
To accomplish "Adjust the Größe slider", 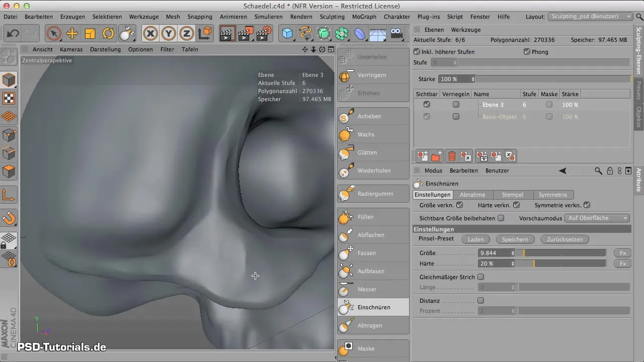I will (562, 253).
